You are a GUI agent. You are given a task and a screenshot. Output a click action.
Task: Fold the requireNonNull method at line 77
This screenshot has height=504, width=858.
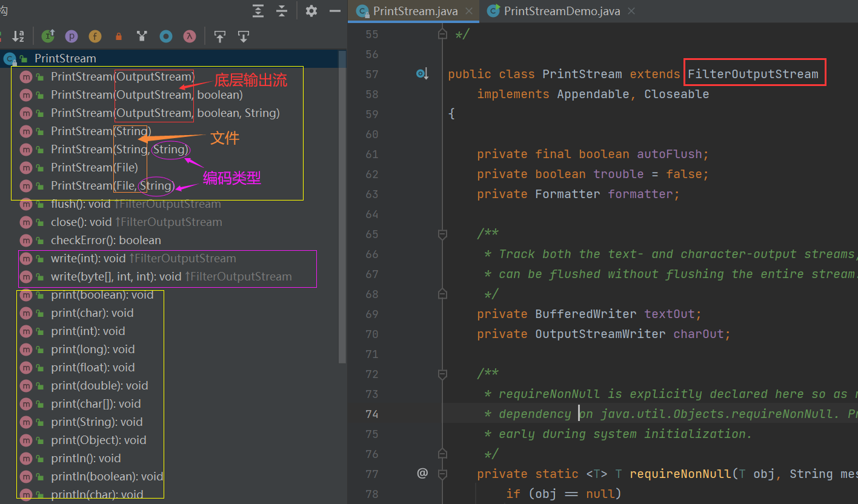click(x=442, y=474)
